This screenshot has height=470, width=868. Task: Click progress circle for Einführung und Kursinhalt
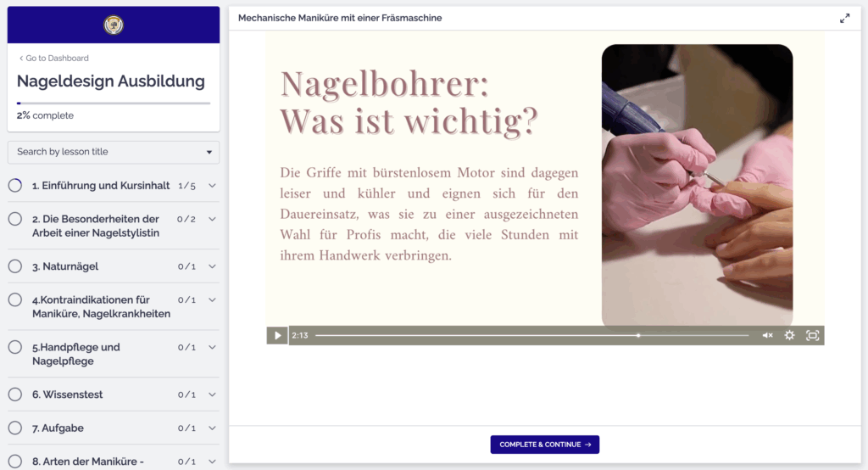(x=15, y=185)
